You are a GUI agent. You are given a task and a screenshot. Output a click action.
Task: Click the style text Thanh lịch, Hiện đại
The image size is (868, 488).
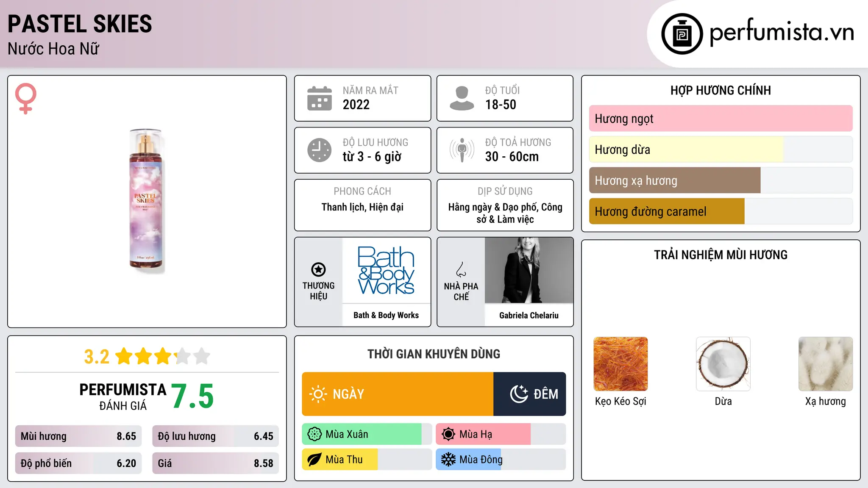[362, 207]
